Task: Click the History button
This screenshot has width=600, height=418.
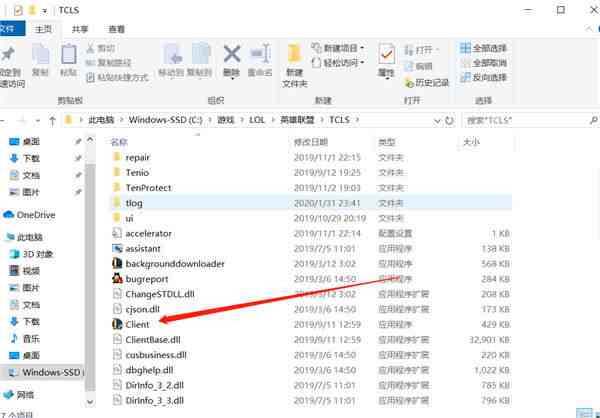Action: click(x=426, y=82)
